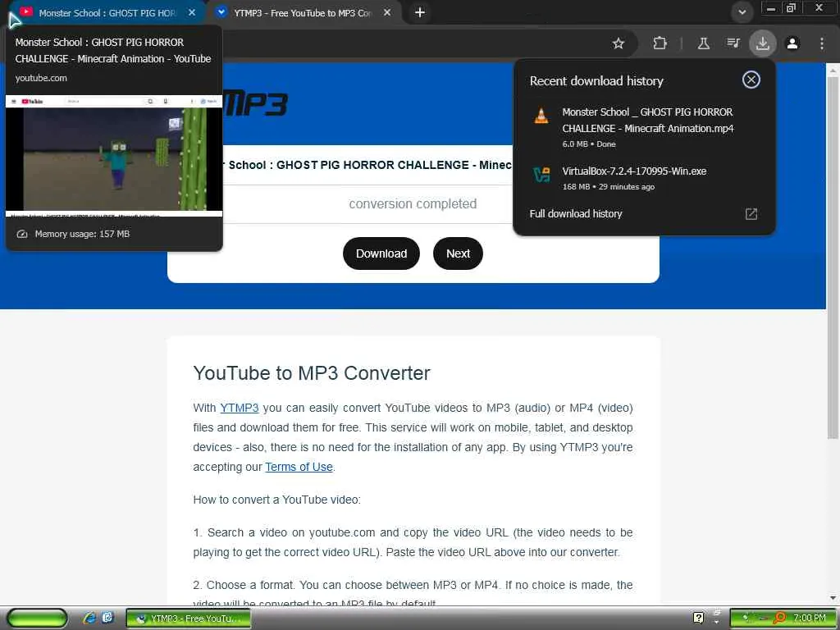
Task: Click the scrollbar down arrow
Action: pyautogui.click(x=833, y=597)
